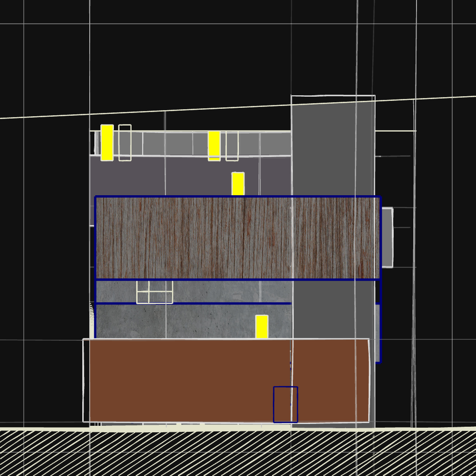Select the lower dark concrete wall band

(x=193, y=321)
